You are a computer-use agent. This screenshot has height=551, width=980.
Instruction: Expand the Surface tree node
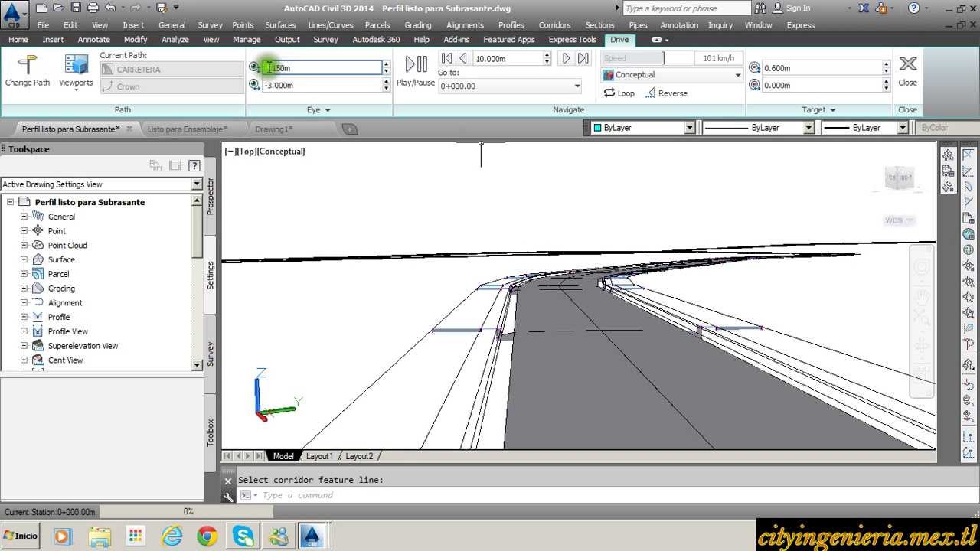tap(24, 259)
